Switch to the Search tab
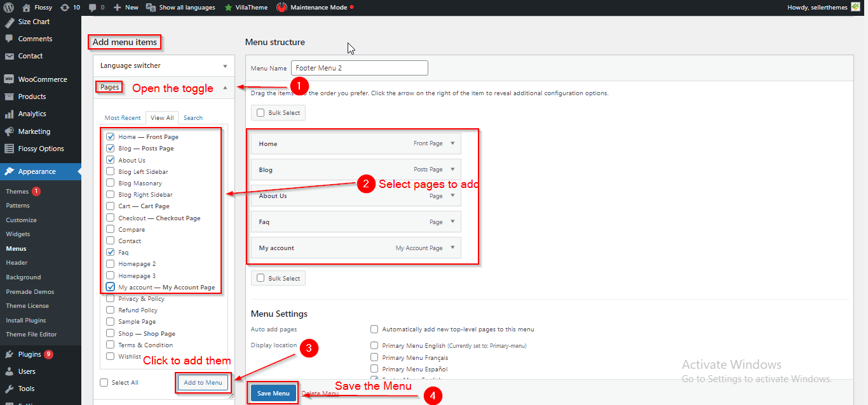Viewport: 868px width, 405px height. [193, 117]
